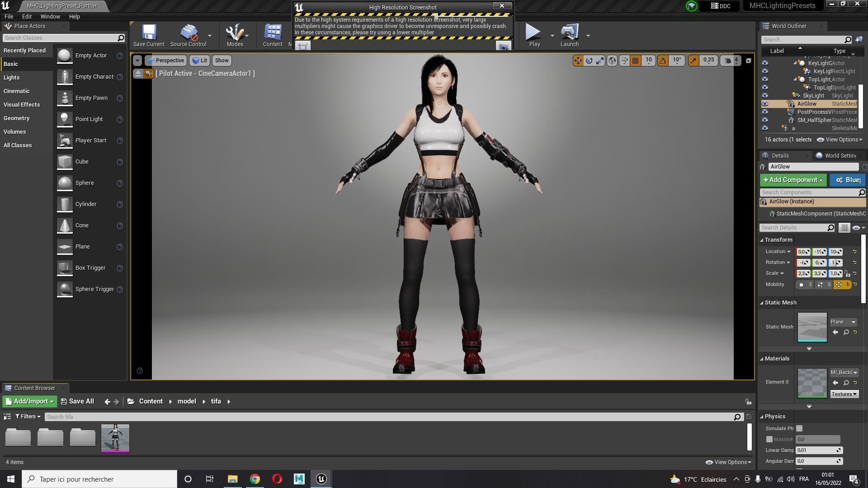The width and height of the screenshot is (868, 488).
Task: Toggle scale snapping arrow icon
Action: [x=693, y=61]
